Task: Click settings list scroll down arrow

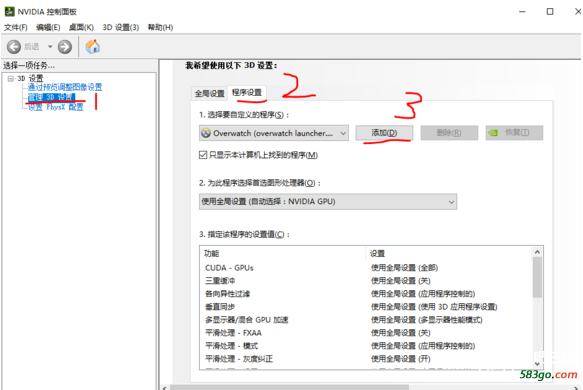Action: point(537,364)
